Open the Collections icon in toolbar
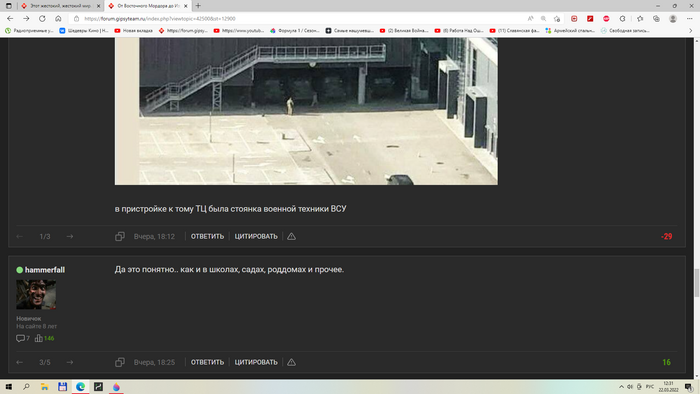This screenshot has width=700, height=394. [656, 19]
